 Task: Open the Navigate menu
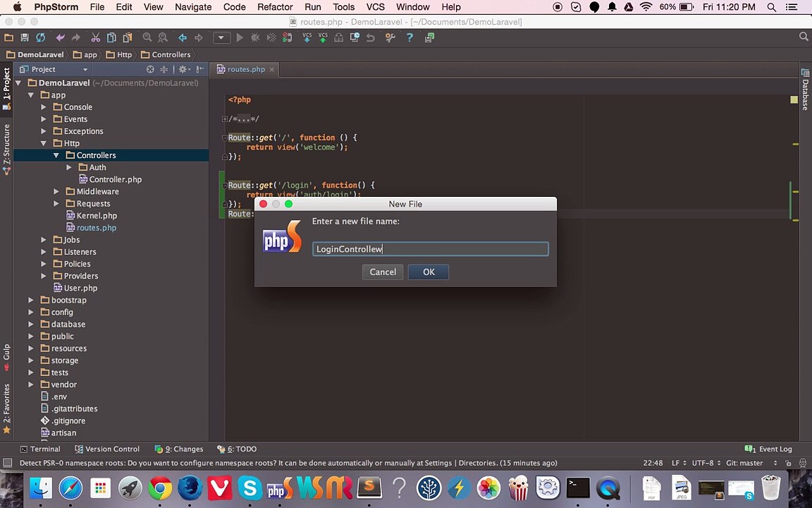pos(193,7)
